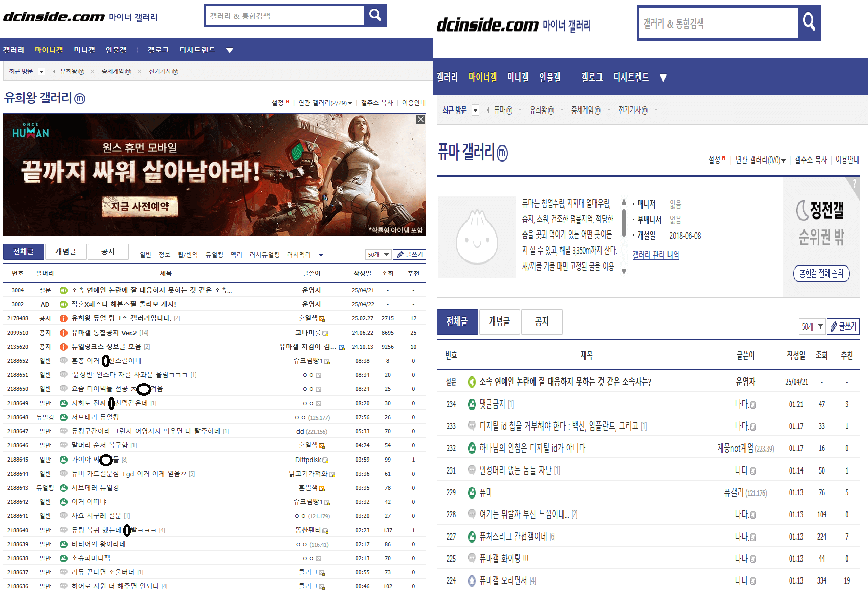Viewport: 868px width, 590px height.
Task: Click left arrow in right page recent visits
Action: tap(488, 110)
